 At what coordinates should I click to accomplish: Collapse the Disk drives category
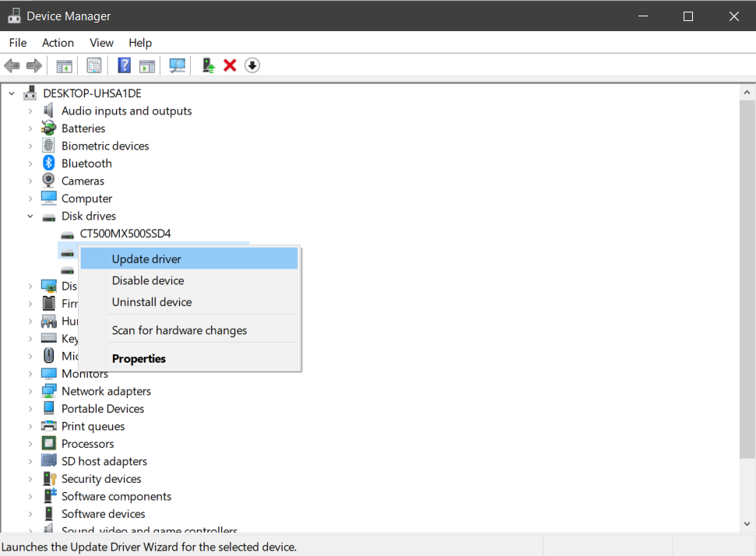tap(30, 216)
